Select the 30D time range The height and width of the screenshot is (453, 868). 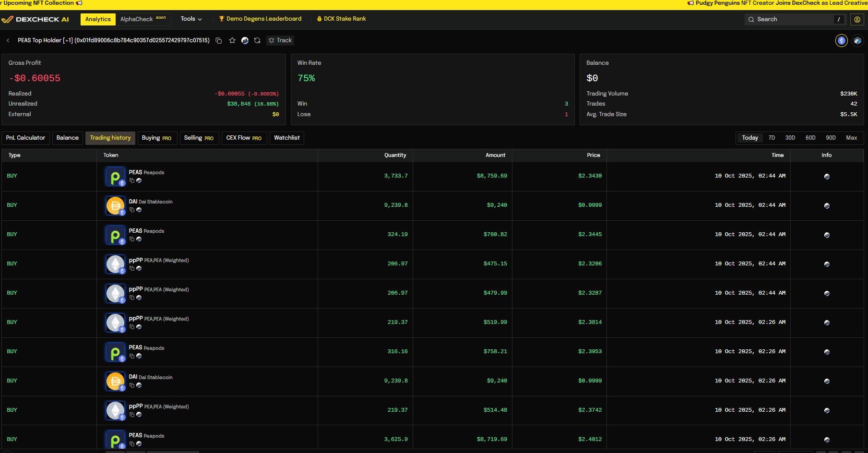point(790,138)
